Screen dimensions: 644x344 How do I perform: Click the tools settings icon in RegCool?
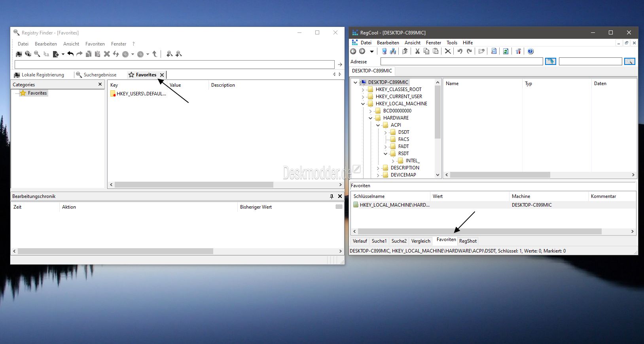(x=518, y=51)
